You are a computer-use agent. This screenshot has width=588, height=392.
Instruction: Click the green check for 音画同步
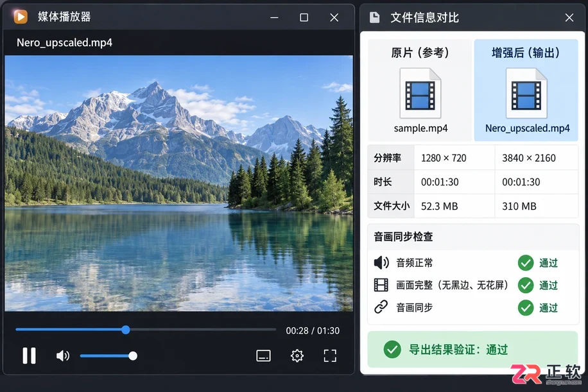tap(526, 308)
